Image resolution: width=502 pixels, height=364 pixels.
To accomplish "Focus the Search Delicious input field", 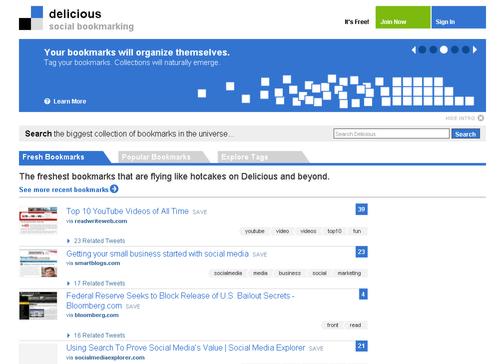I will coord(391,134).
